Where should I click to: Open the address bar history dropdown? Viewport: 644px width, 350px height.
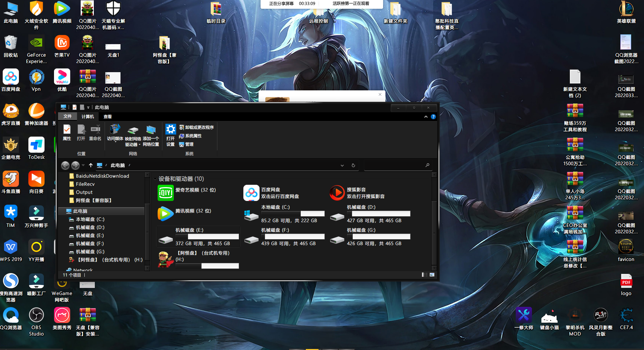click(x=342, y=165)
